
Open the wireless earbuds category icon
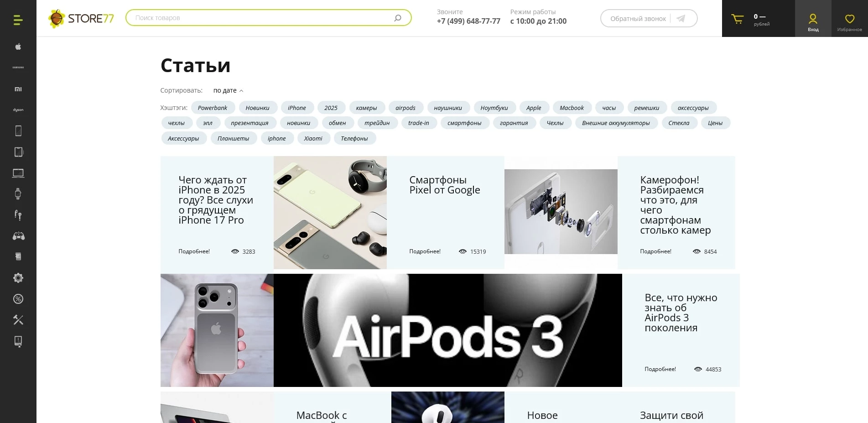(18, 215)
